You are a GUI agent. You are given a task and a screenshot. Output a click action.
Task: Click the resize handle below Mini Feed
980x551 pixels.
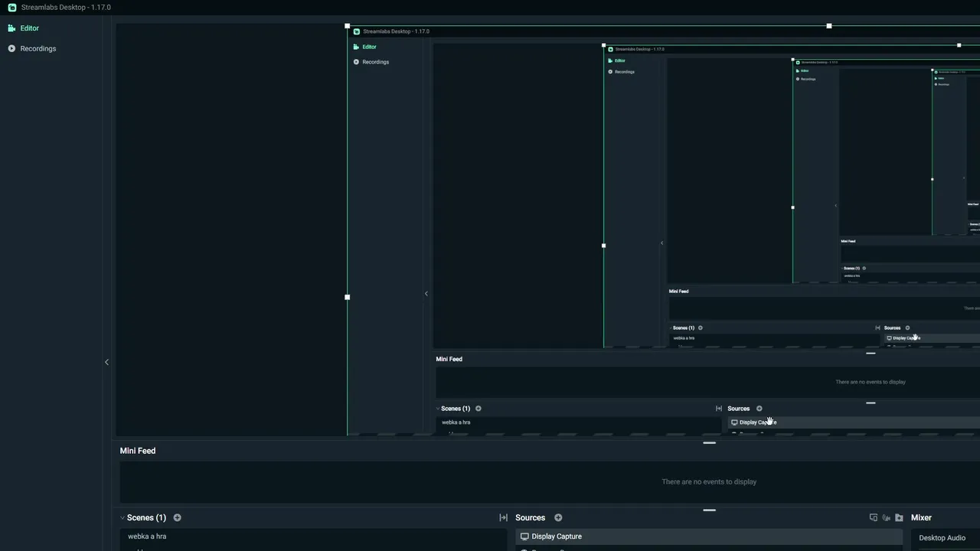click(709, 510)
